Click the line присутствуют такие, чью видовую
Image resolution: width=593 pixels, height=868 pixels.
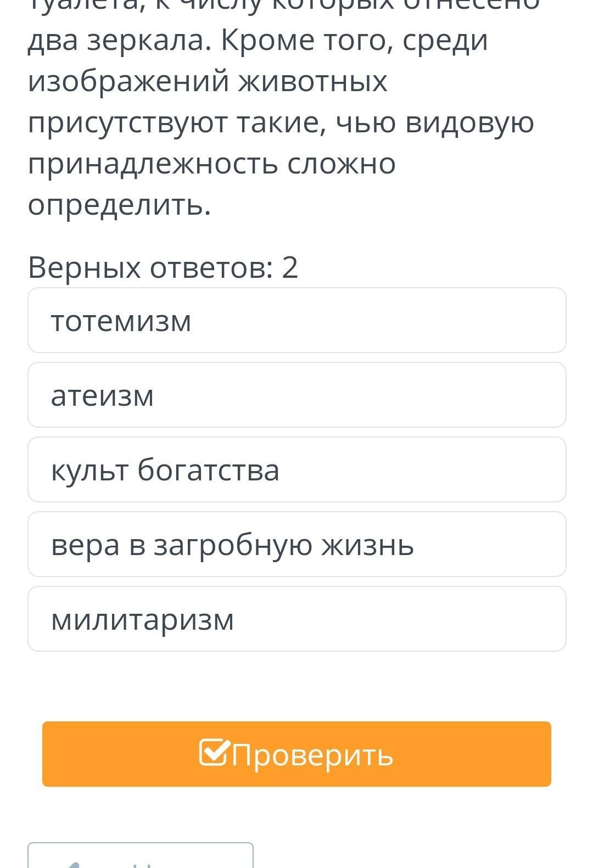coord(281,122)
